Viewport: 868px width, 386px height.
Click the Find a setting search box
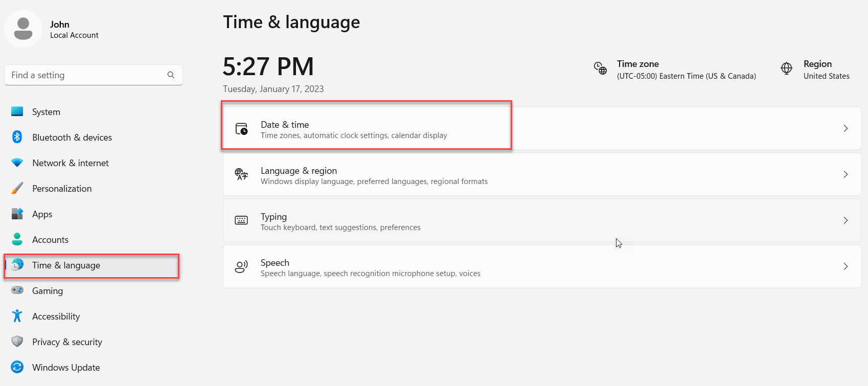(x=94, y=75)
